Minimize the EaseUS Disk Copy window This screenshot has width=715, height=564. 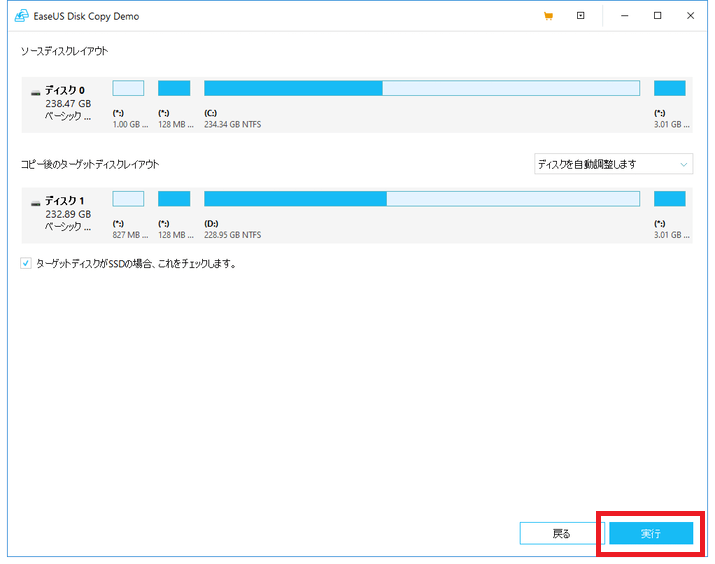click(x=625, y=16)
